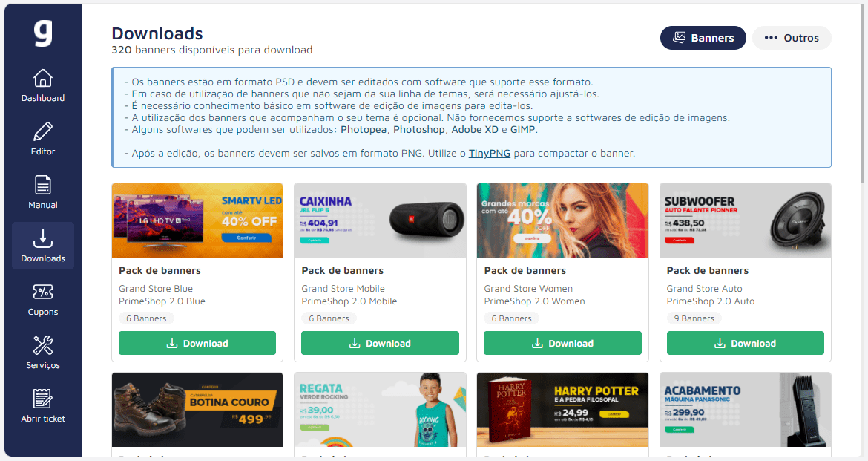Download the Grand Store Mobile banner pack
Screen dimensions: 868x461
[380, 343]
